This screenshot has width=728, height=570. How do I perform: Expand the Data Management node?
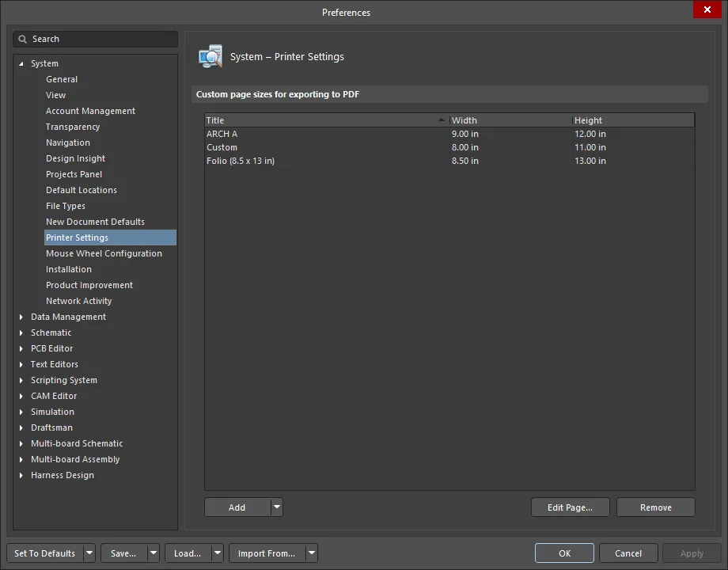21,317
